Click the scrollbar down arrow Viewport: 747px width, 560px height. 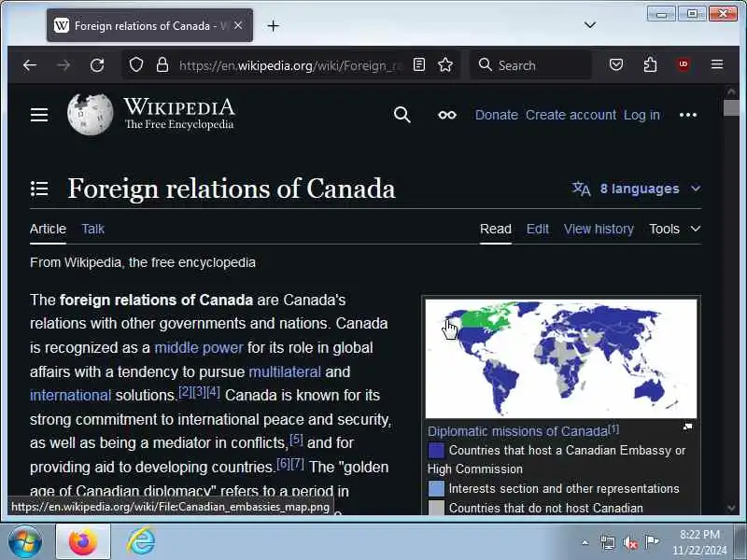pyautogui.click(x=731, y=508)
